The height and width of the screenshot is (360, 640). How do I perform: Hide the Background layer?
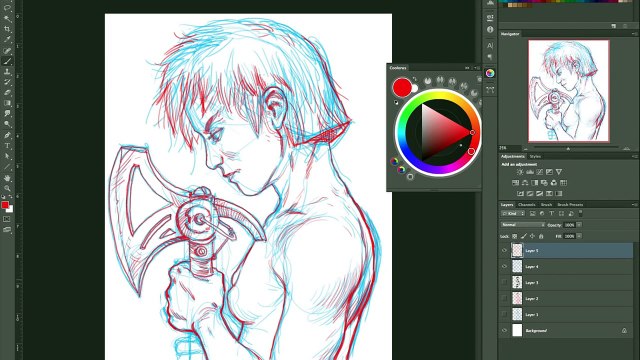(x=504, y=330)
